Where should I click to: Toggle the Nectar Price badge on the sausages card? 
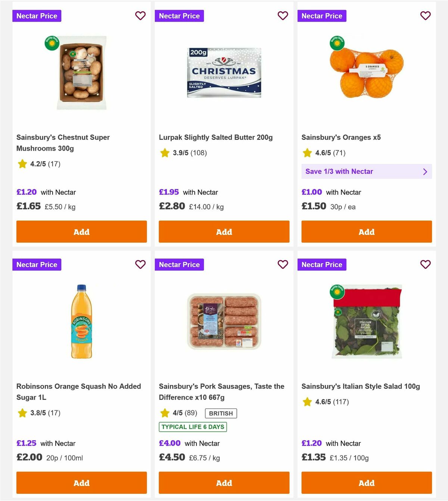[179, 264]
